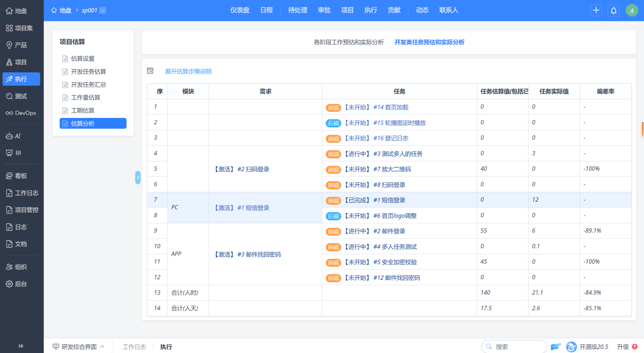Open the notification bell
This screenshot has height=353, width=644.
[614, 11]
